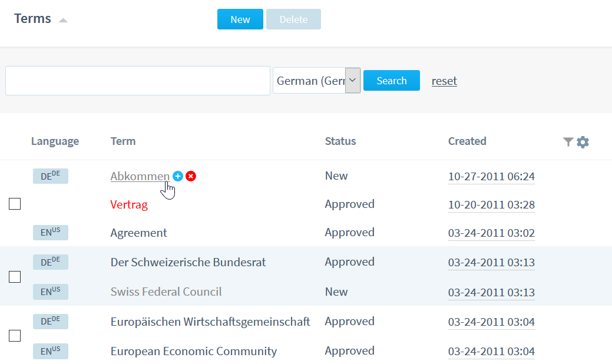Click the Approved status of Agreement
The height and width of the screenshot is (364, 612).
350,233
